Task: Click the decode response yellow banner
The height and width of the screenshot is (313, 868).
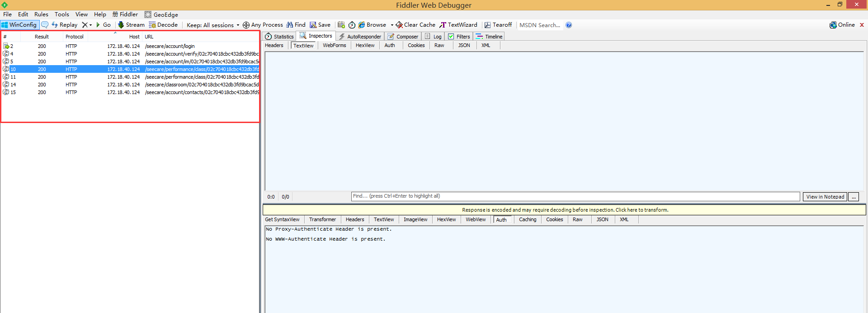Action: pyautogui.click(x=565, y=210)
